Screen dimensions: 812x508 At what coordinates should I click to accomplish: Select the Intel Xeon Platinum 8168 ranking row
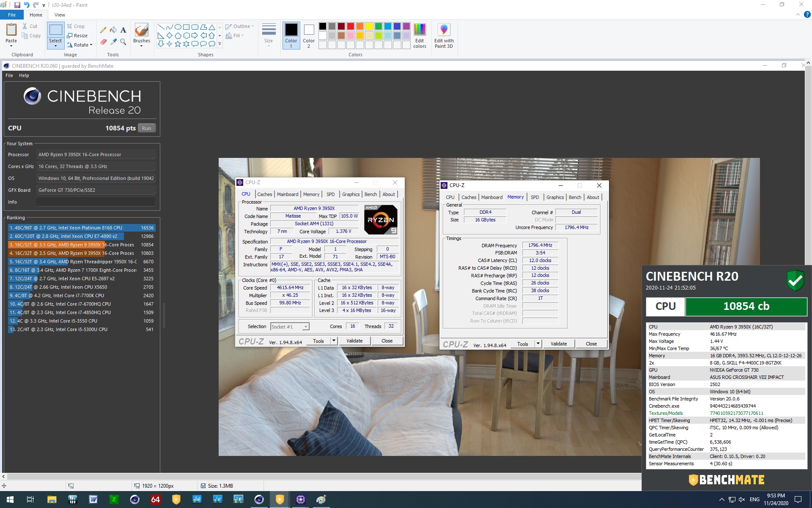pyautogui.click(x=82, y=228)
